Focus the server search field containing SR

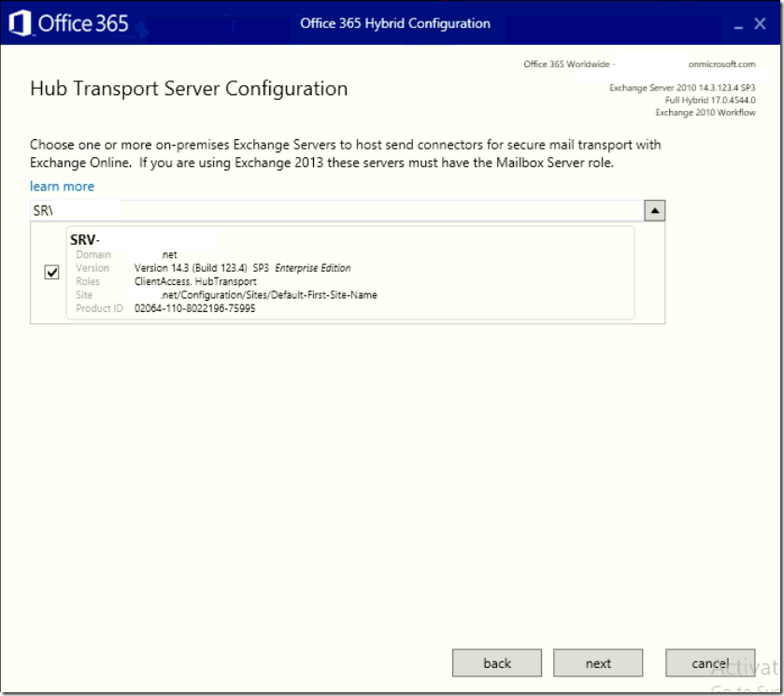[337, 210]
